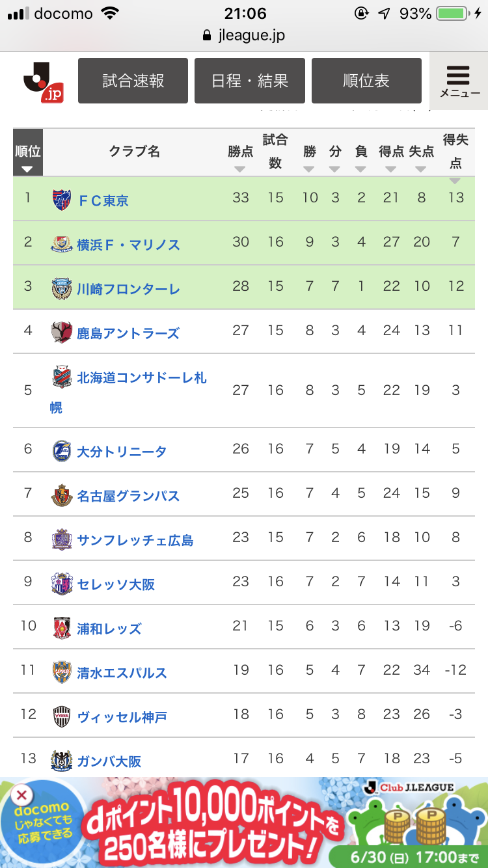Image resolution: width=488 pixels, height=868 pixels.
Task: Open the 試合速報 tab
Action: [133, 81]
